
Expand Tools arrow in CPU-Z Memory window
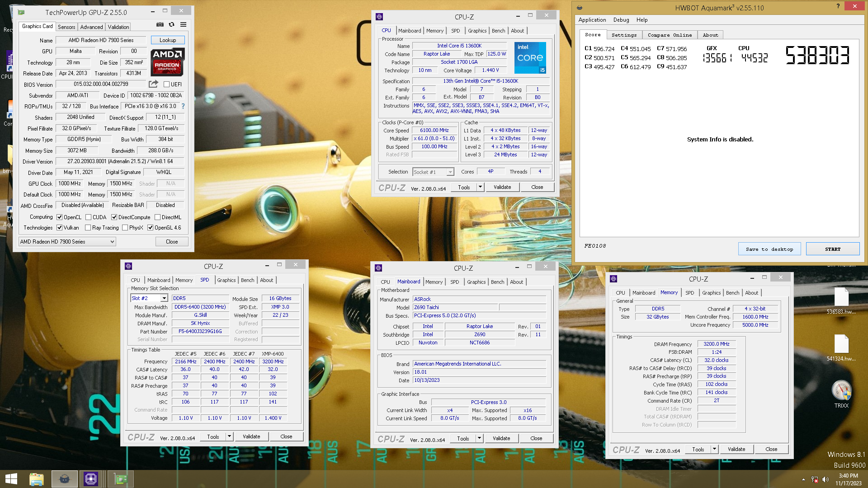[x=714, y=449]
